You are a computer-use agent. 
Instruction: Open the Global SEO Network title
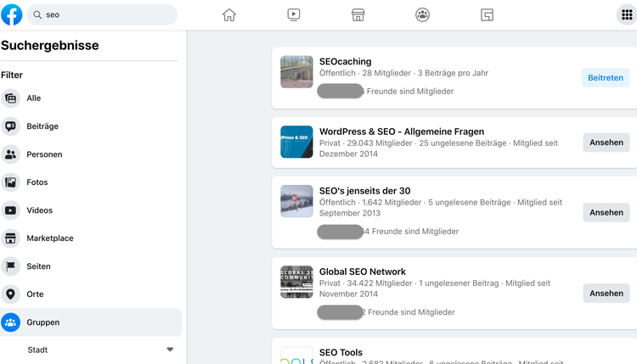pos(363,272)
